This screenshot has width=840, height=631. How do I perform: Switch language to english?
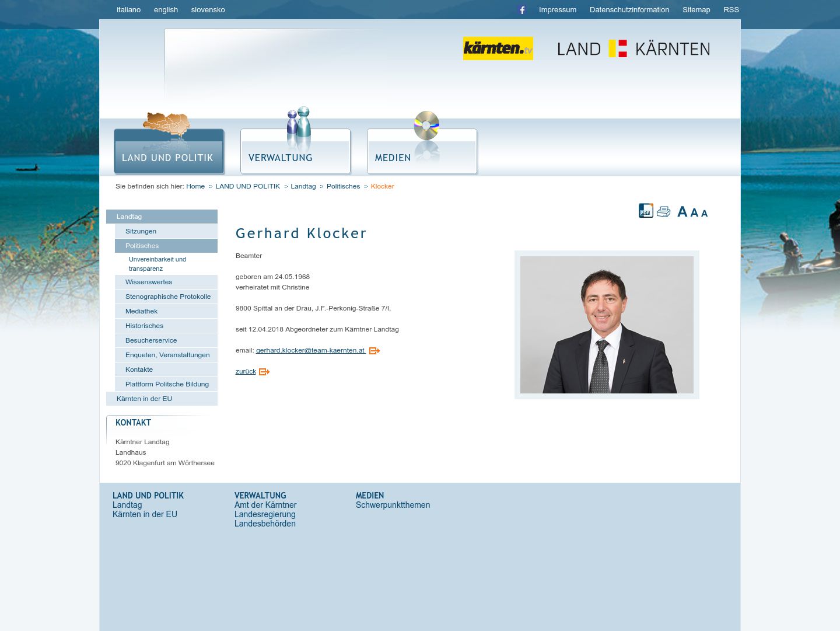click(166, 10)
